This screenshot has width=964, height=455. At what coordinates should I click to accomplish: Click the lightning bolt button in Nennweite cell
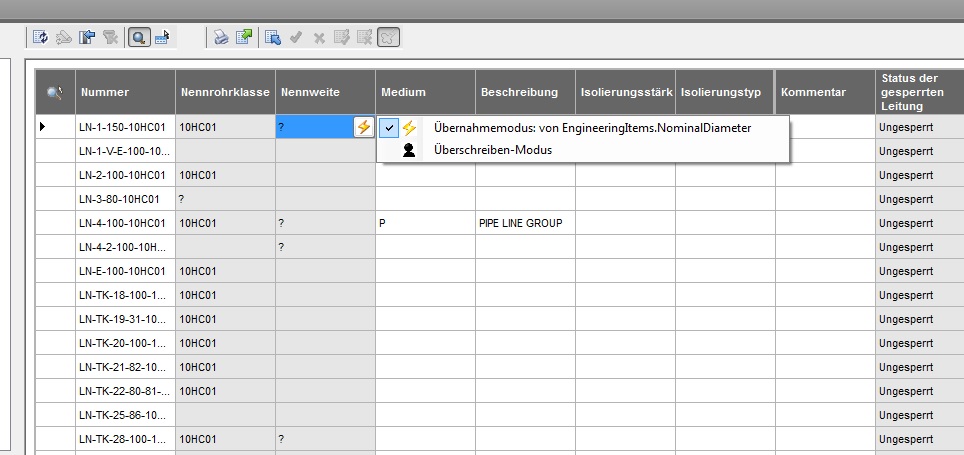[x=364, y=127]
